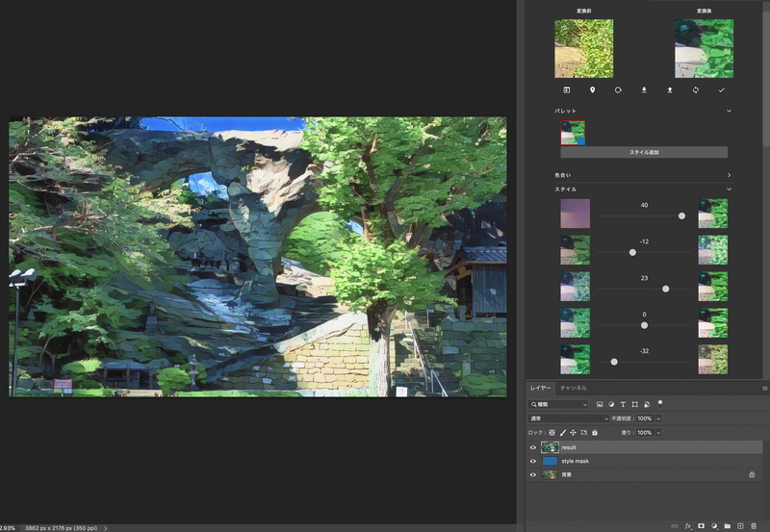Switch to the チャンネル tab

(x=573, y=388)
